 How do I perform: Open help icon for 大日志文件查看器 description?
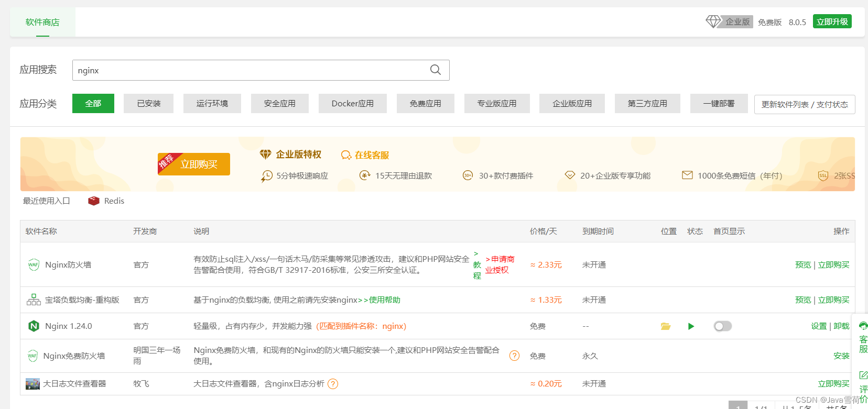333,384
